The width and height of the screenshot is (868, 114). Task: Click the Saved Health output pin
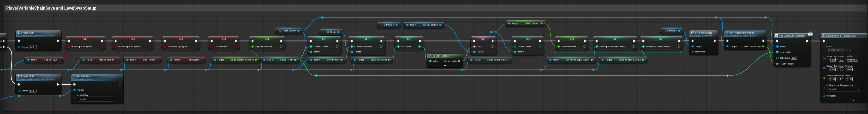coord(295,60)
